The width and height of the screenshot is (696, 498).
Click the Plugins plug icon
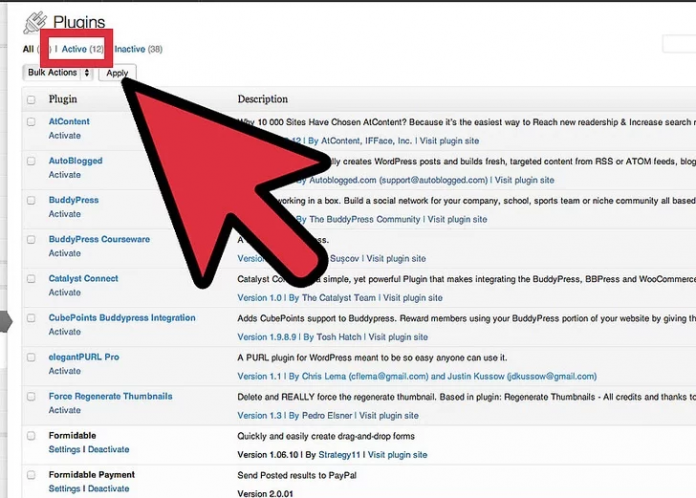click(x=34, y=22)
